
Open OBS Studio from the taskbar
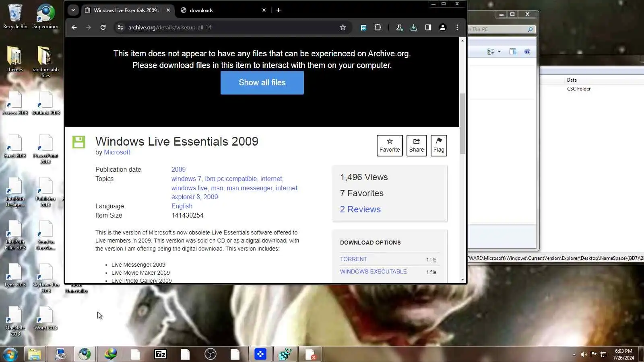(x=210, y=354)
